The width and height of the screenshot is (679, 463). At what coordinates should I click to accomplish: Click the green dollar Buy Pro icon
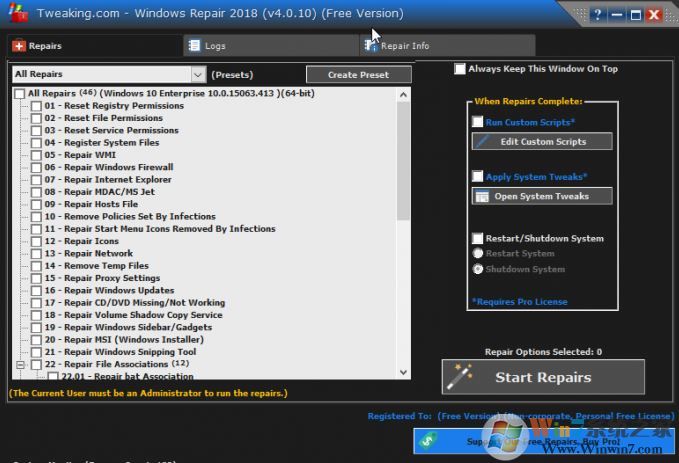[428, 440]
